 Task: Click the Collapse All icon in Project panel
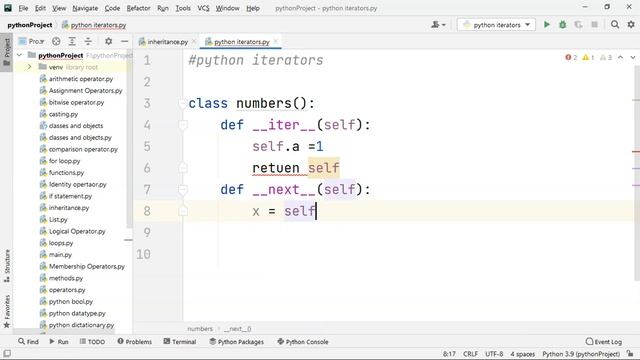click(88, 41)
